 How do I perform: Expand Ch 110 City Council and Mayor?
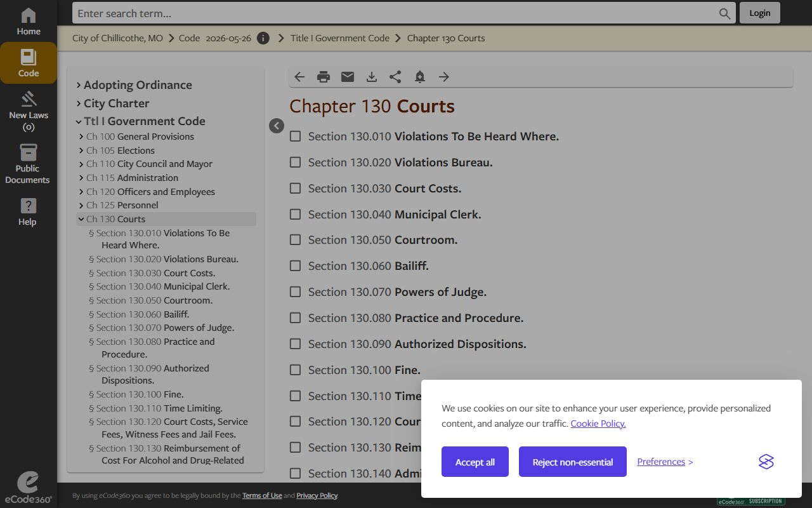[x=81, y=164]
